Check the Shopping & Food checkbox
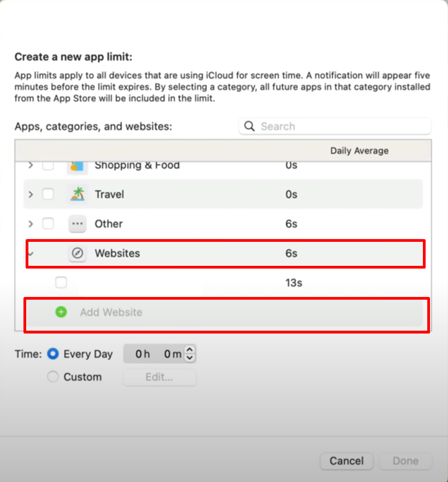The height and width of the screenshot is (482, 448). point(48,165)
